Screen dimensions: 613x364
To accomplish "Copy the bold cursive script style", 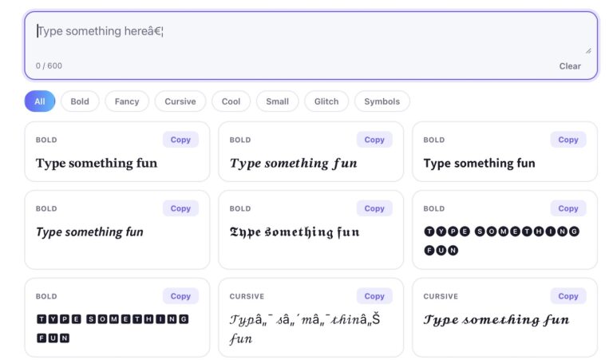I will coord(568,296).
